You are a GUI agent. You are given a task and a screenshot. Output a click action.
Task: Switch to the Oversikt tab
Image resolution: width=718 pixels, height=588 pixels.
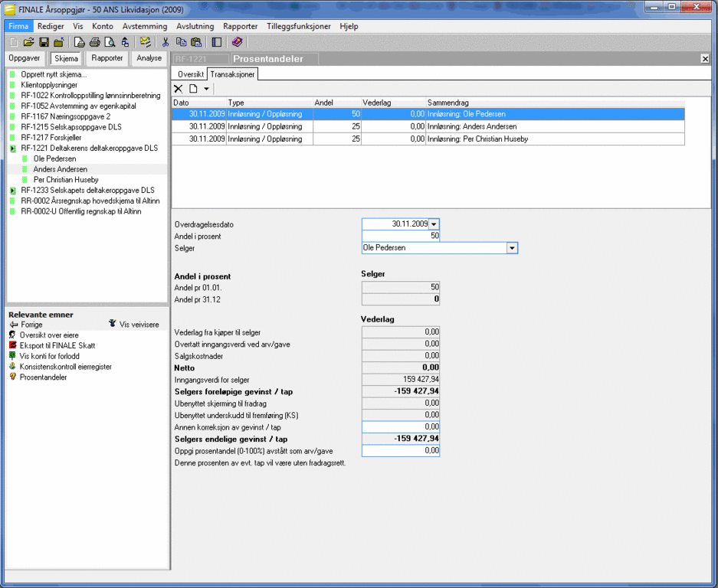191,74
